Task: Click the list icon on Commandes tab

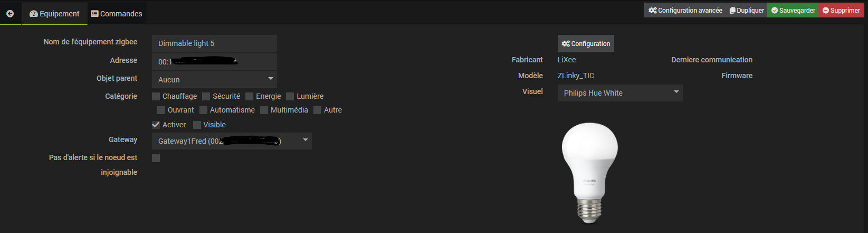Action: pyautogui.click(x=94, y=14)
